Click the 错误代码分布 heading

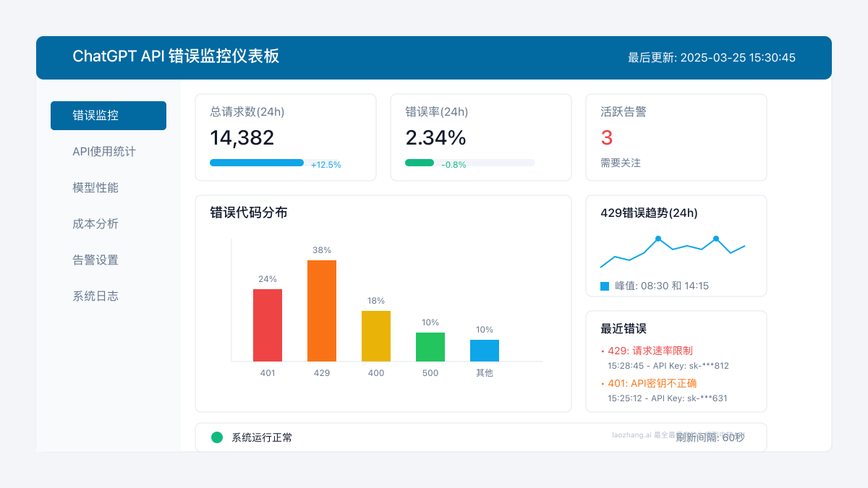point(249,213)
